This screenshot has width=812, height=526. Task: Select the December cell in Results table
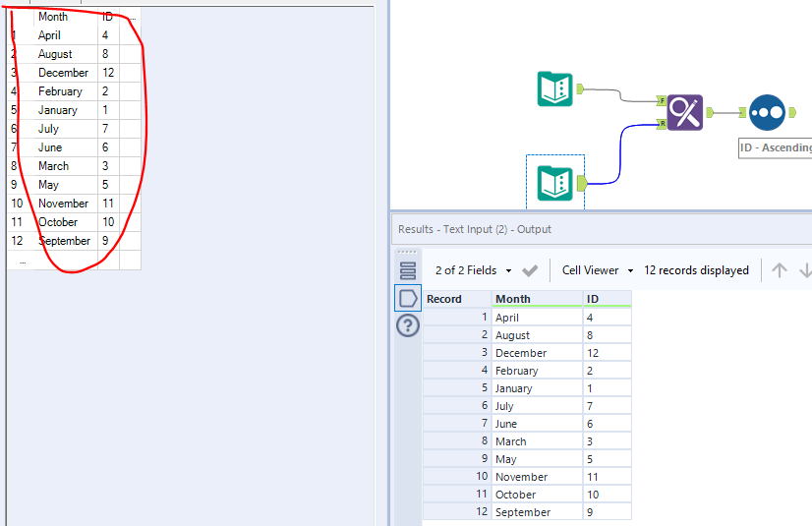(537, 353)
